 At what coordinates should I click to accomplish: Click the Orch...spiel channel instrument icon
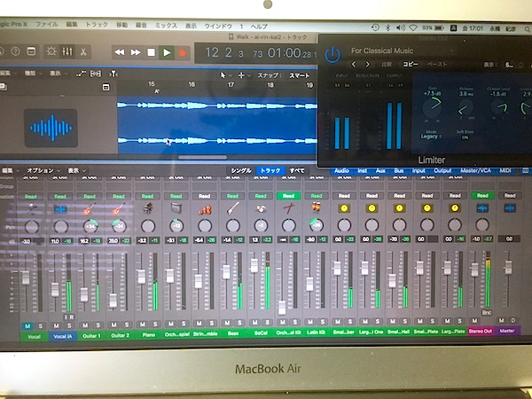click(x=176, y=208)
